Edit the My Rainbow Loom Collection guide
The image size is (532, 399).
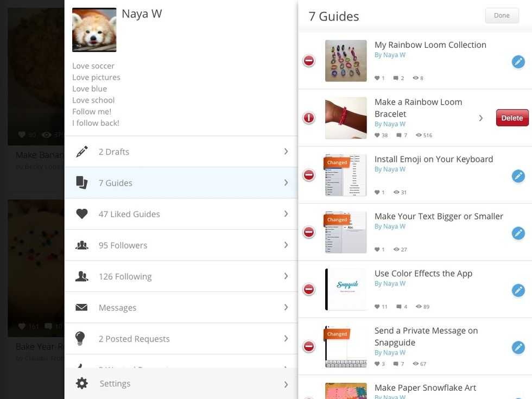pyautogui.click(x=518, y=62)
